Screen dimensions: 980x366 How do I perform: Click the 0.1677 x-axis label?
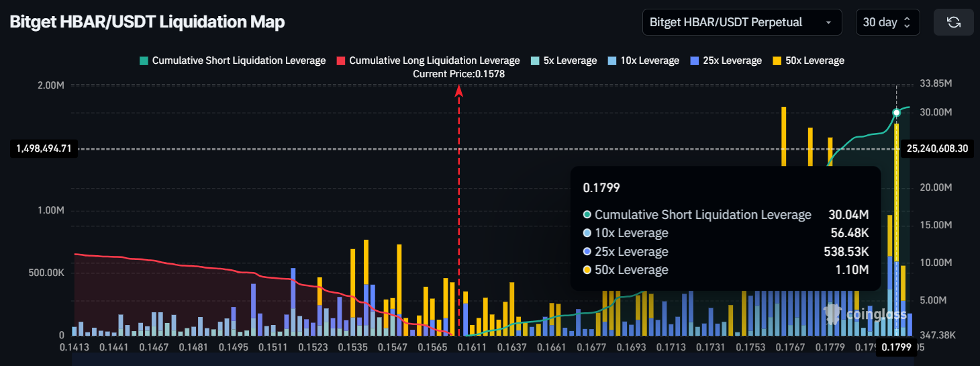click(x=591, y=347)
